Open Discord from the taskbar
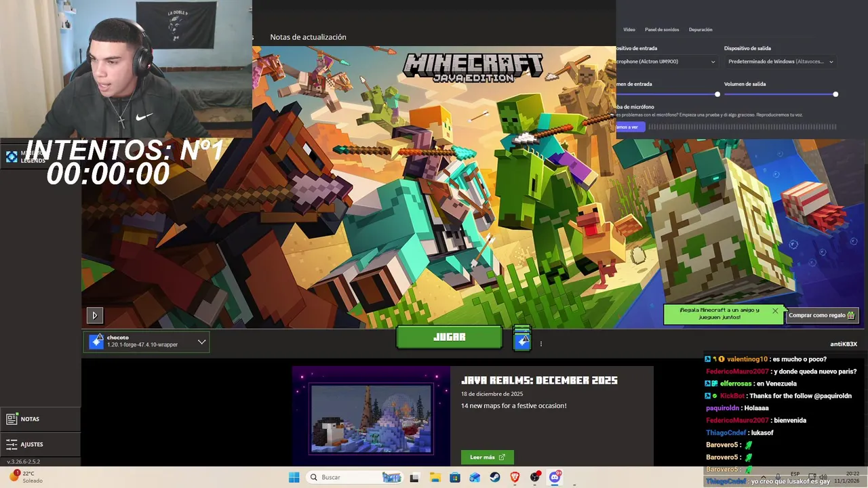Viewport: 868px width, 488px height. 555,477
